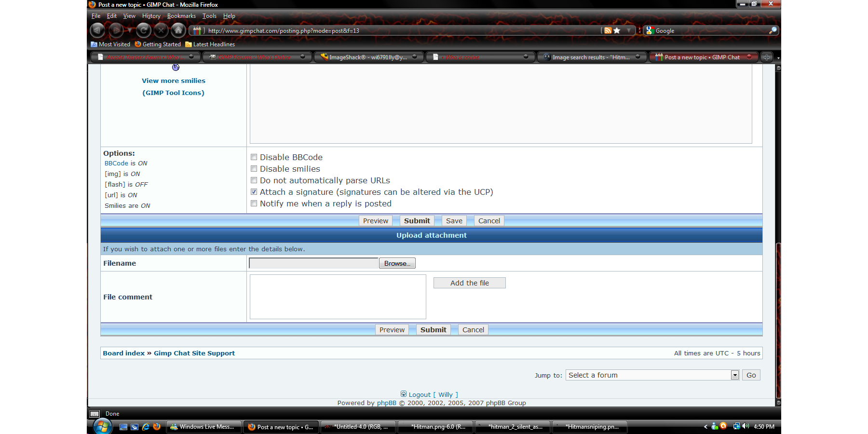Open back/forward history dropdown arrow
Image resolution: width=868 pixels, height=434 pixels.
coord(129,30)
